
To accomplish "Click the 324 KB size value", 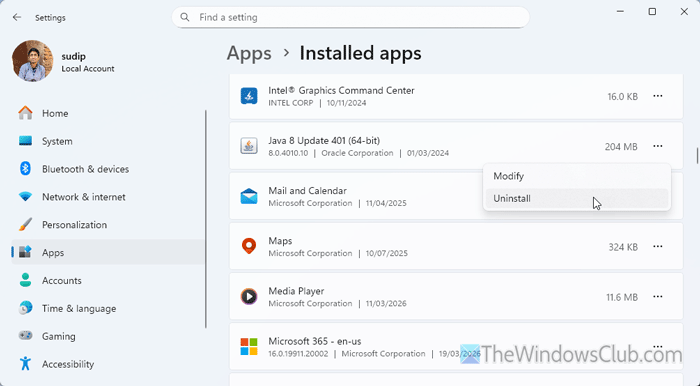I will click(x=623, y=247).
